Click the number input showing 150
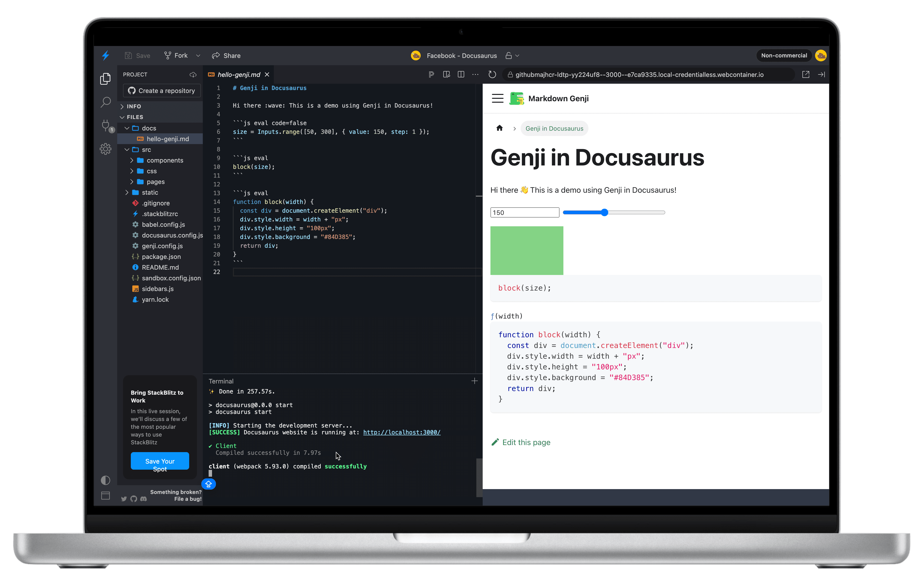 (524, 213)
